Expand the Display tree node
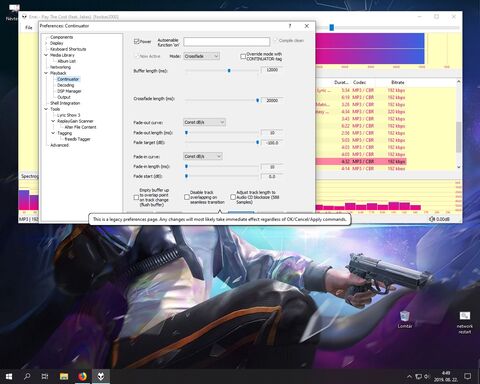 click(x=46, y=43)
